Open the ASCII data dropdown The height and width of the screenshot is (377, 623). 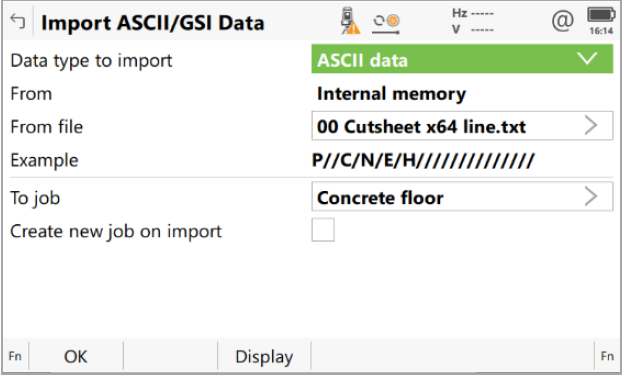462,59
